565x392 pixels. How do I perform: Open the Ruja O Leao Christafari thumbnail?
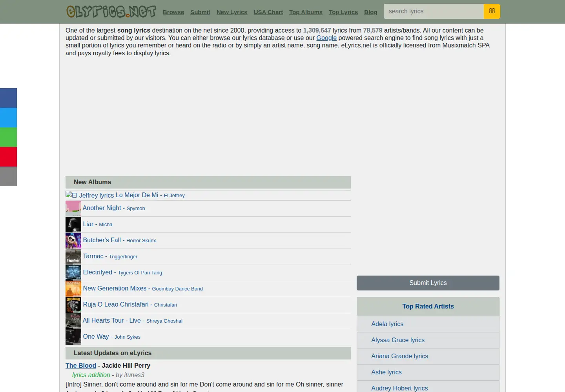(x=73, y=305)
